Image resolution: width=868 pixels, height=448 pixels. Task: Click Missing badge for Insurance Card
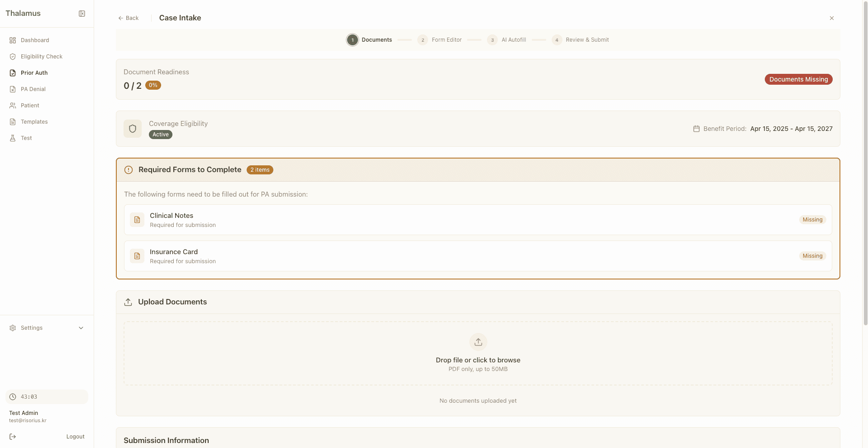click(x=812, y=256)
